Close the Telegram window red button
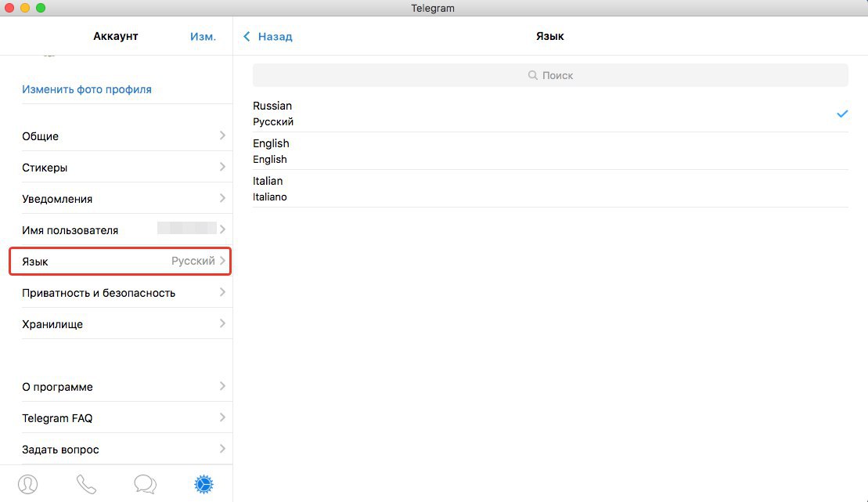868x502 pixels. pyautogui.click(x=9, y=8)
